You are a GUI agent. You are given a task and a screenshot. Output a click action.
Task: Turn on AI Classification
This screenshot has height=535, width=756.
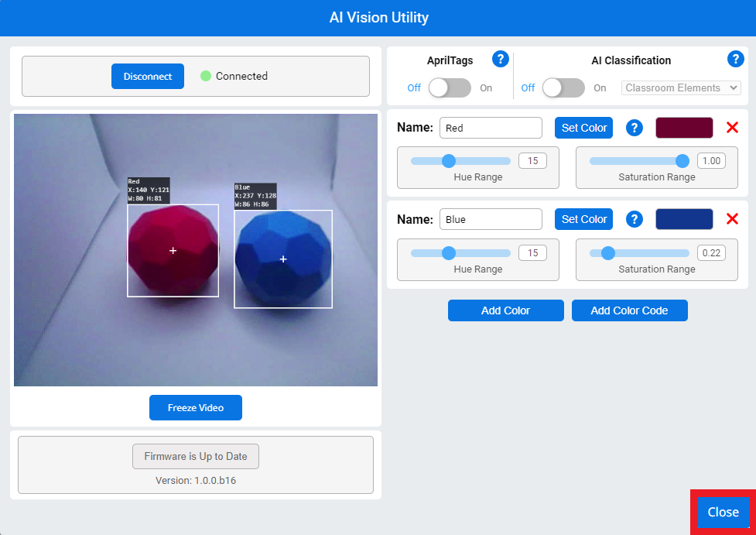[x=563, y=88]
